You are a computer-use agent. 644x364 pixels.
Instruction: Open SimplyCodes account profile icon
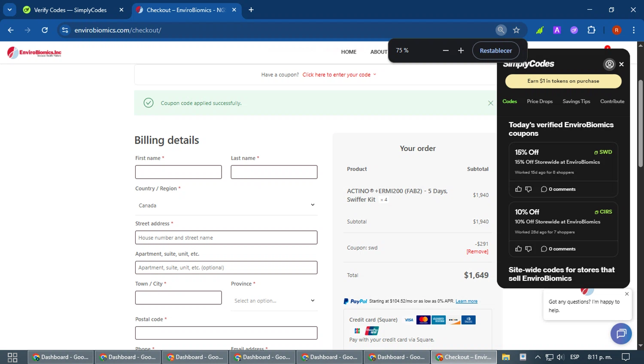point(609,64)
